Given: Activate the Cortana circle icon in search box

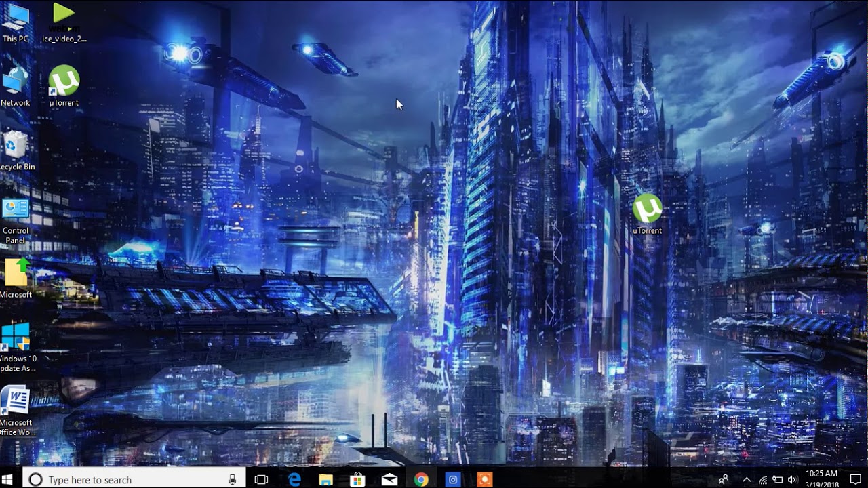Looking at the screenshot, I should [x=36, y=480].
